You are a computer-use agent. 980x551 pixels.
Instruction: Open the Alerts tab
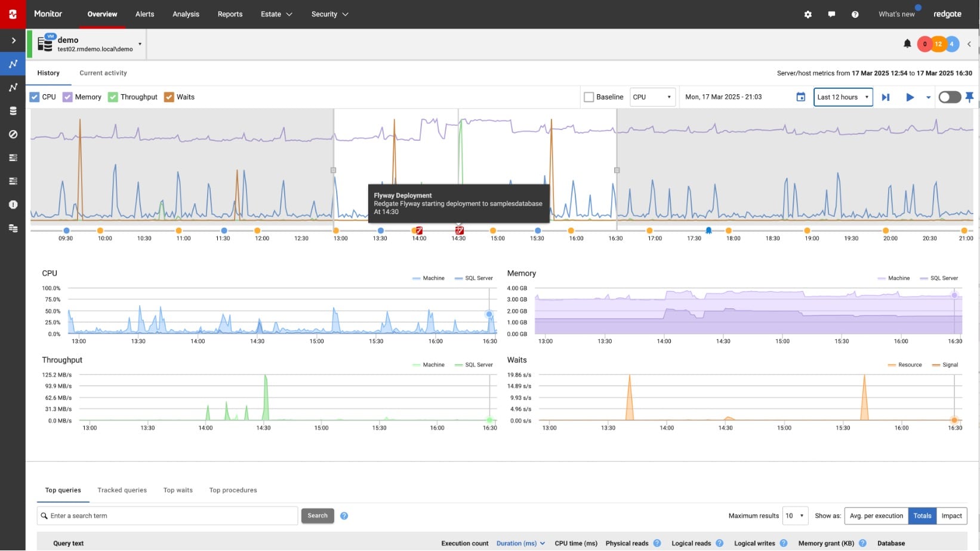pos(144,14)
